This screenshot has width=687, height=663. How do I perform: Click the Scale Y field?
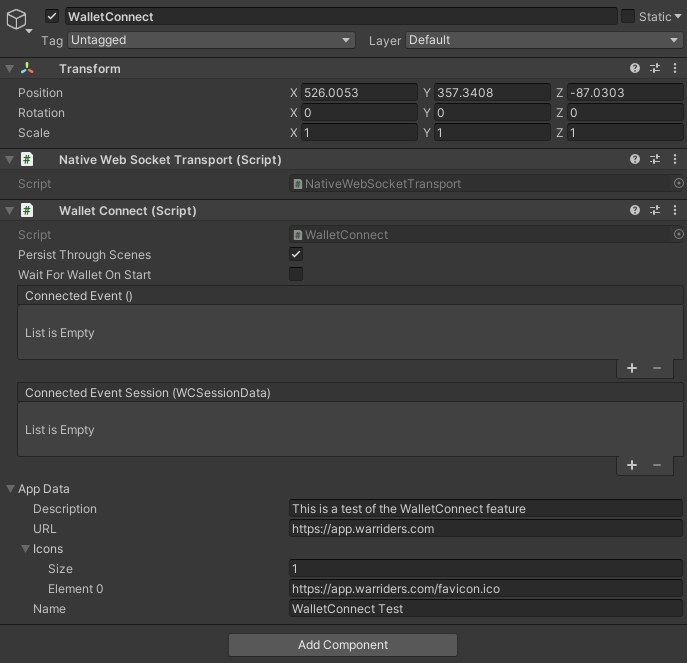492,133
